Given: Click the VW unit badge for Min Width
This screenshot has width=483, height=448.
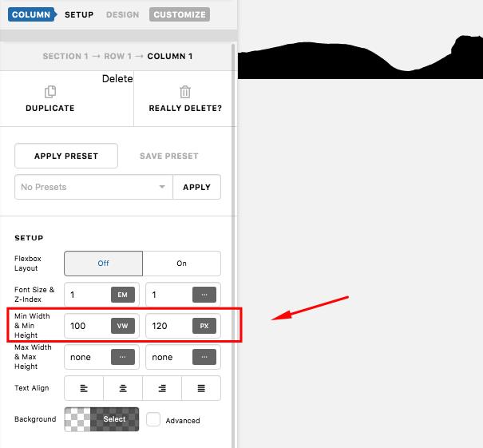Looking at the screenshot, I should click(x=122, y=326).
